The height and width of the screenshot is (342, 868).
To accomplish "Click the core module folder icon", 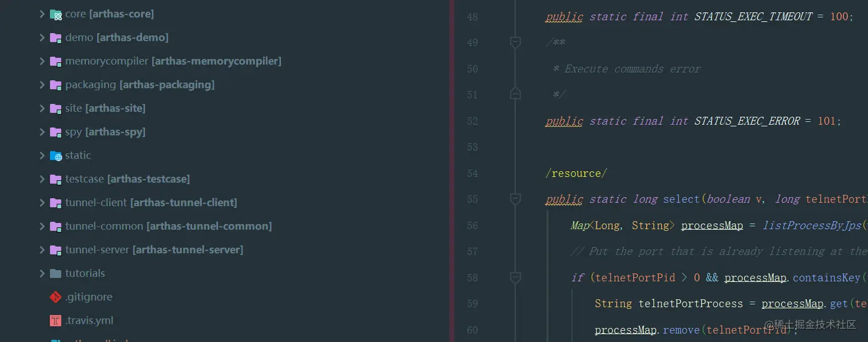I will click(x=56, y=14).
